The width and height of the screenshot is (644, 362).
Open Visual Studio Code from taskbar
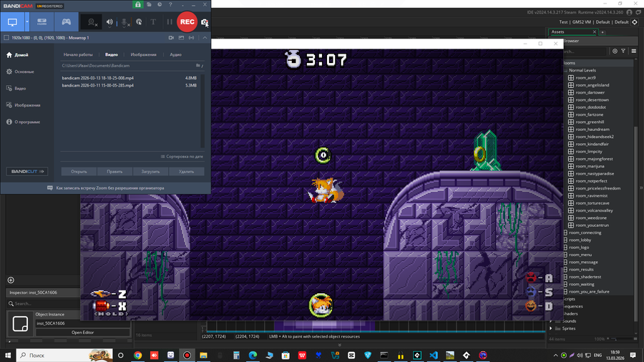pyautogui.click(x=434, y=356)
